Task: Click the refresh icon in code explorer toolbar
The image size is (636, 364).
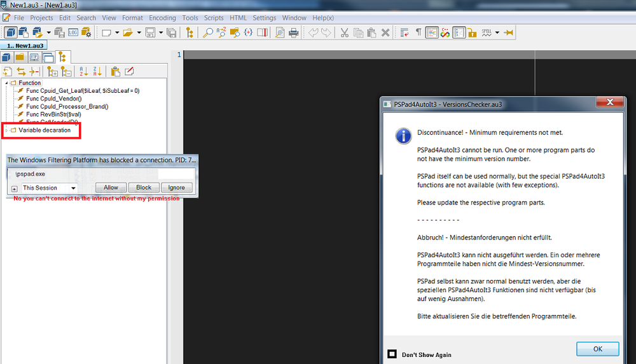Action: pyautogui.click(x=7, y=72)
